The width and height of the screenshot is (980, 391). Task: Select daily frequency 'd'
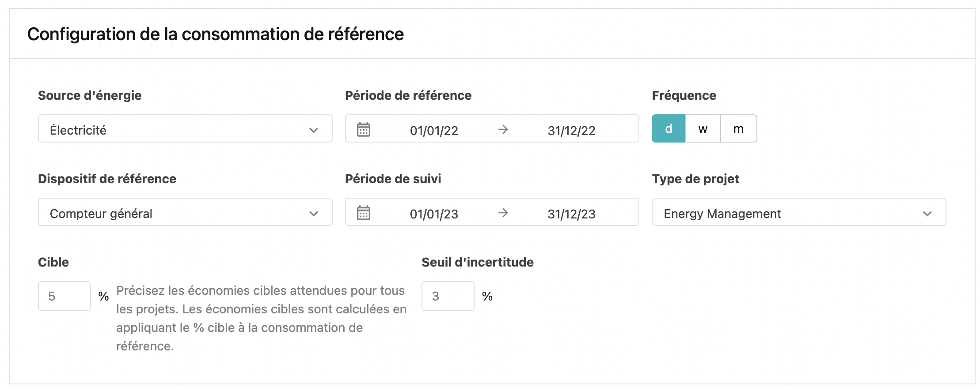click(669, 128)
